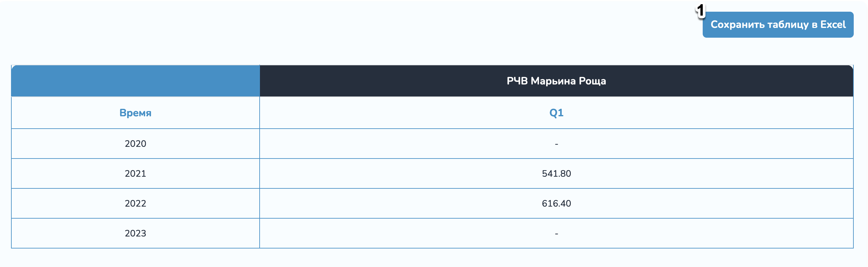Select the 2022 year cell
Image resolution: width=868 pixels, height=267 pixels.
(x=135, y=204)
